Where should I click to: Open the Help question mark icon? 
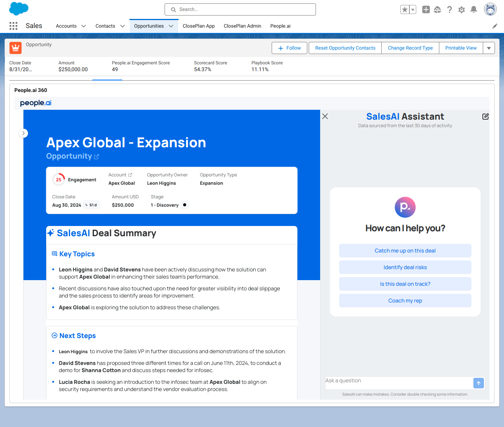tap(450, 9)
